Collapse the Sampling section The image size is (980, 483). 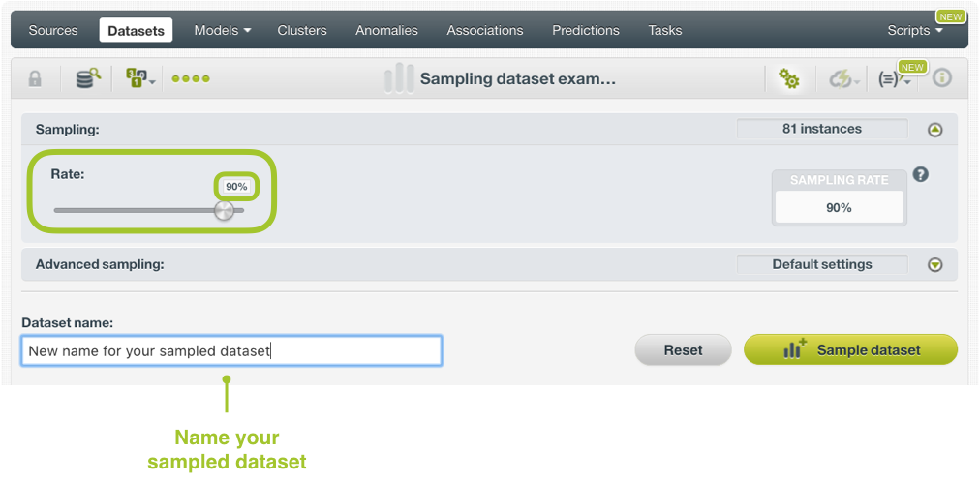tap(934, 130)
